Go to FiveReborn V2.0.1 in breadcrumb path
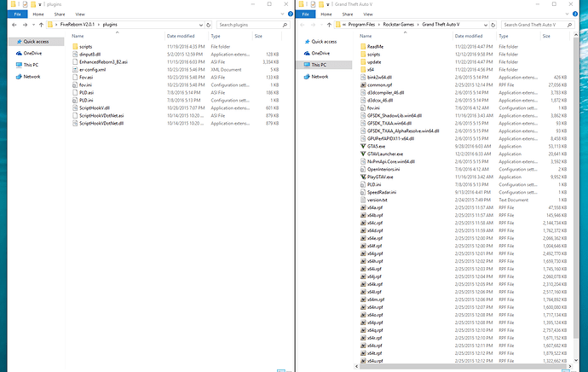Viewport: 588px width, 372px height. [78, 25]
